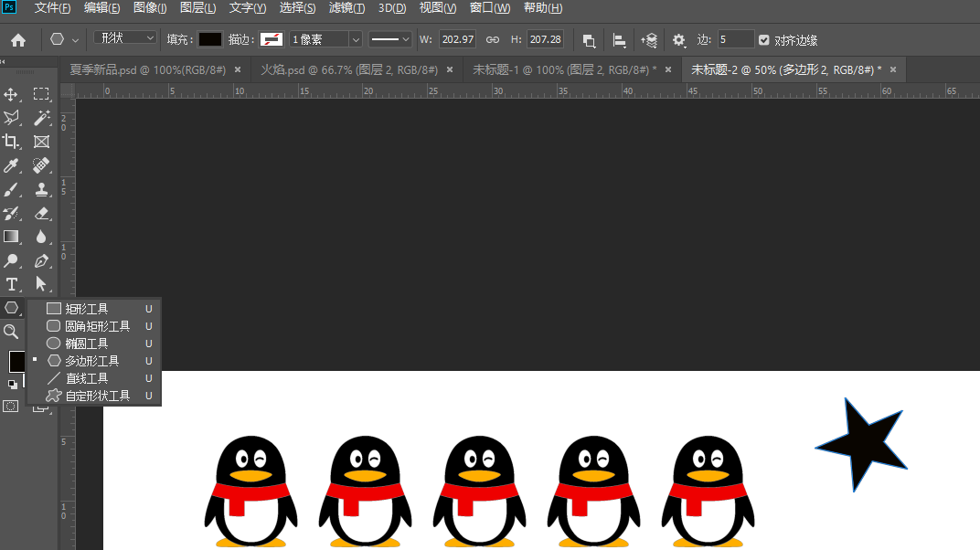Click the stroke color swatch

tap(272, 39)
